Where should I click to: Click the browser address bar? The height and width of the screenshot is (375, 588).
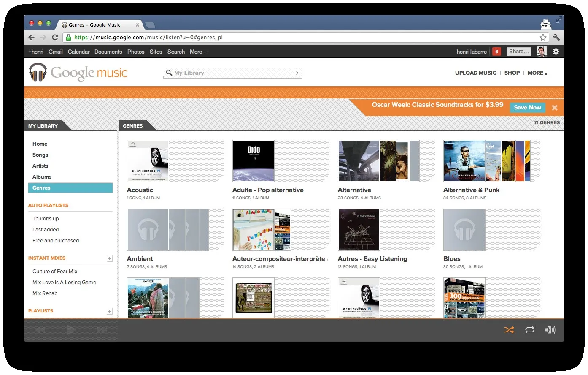pyautogui.click(x=307, y=37)
